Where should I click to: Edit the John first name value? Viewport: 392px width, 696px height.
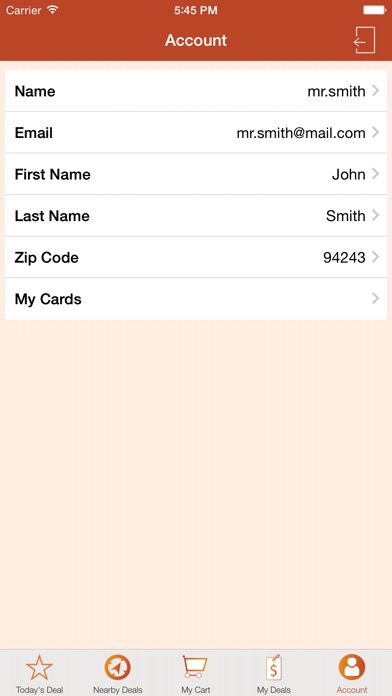click(x=349, y=174)
